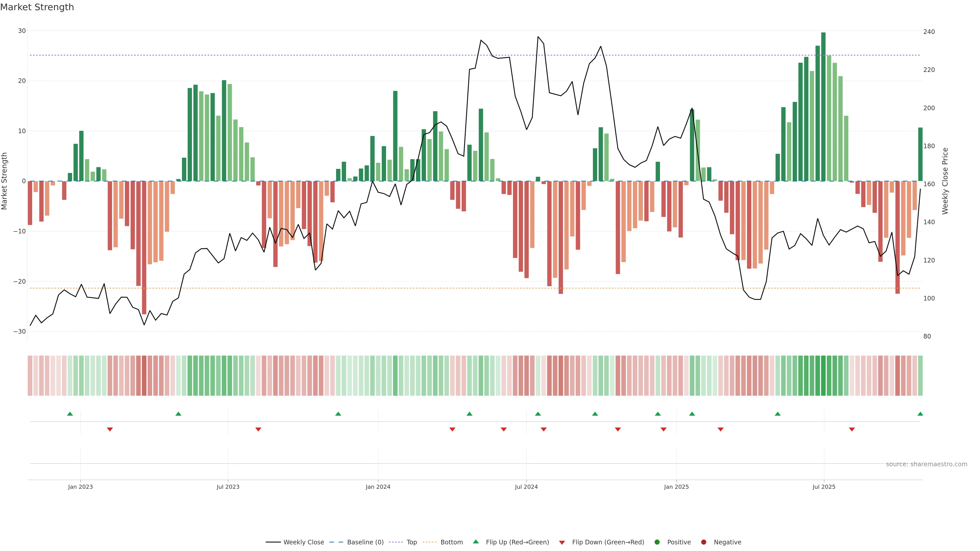Click the Negative red circle legend icon
This screenshot has width=980, height=551.
(703, 542)
